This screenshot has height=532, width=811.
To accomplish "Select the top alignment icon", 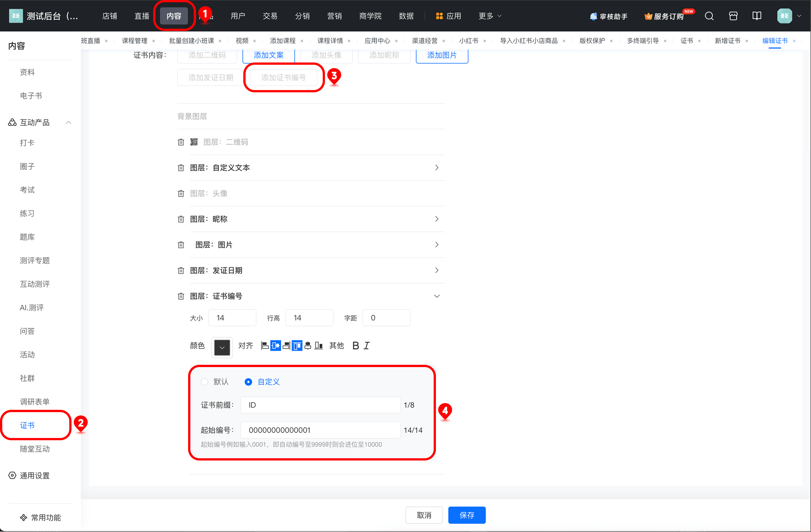I will click(297, 346).
